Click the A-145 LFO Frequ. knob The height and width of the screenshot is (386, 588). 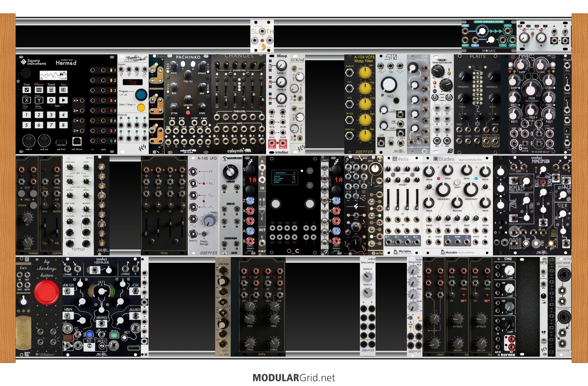(209, 221)
